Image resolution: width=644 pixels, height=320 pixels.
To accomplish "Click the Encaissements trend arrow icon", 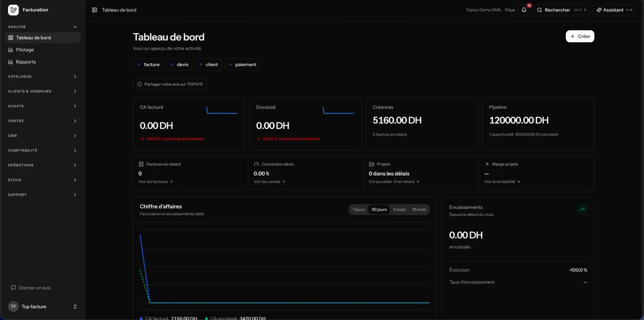I will pos(582,209).
